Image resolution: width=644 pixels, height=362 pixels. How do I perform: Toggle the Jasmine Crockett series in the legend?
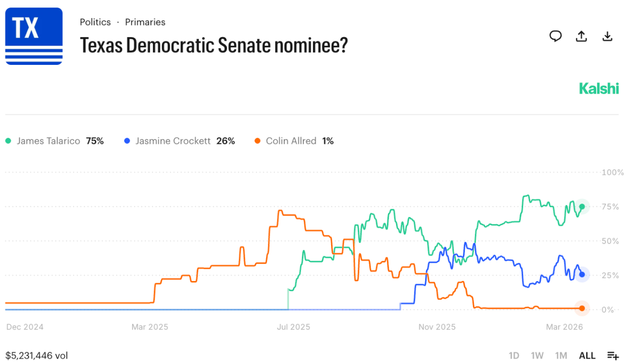tap(180, 141)
